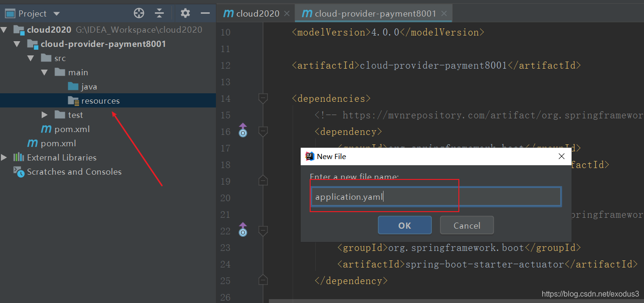Select Scratches and Consoles

(74, 172)
